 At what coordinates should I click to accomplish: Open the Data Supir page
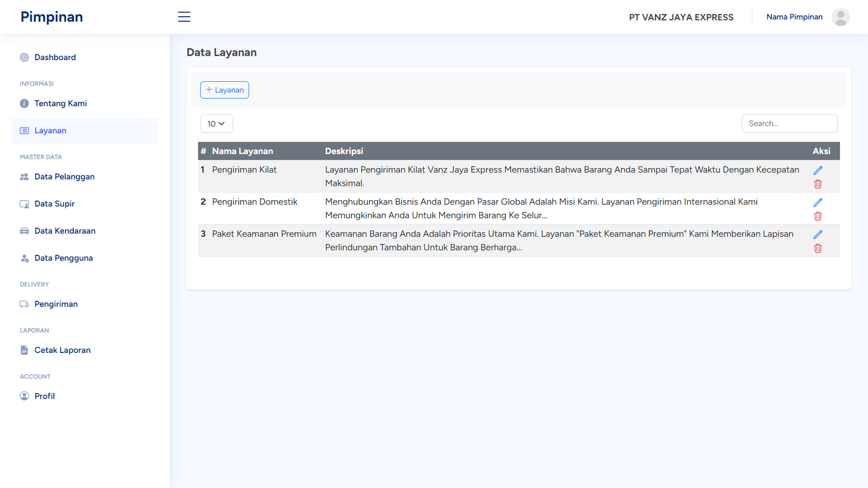54,204
